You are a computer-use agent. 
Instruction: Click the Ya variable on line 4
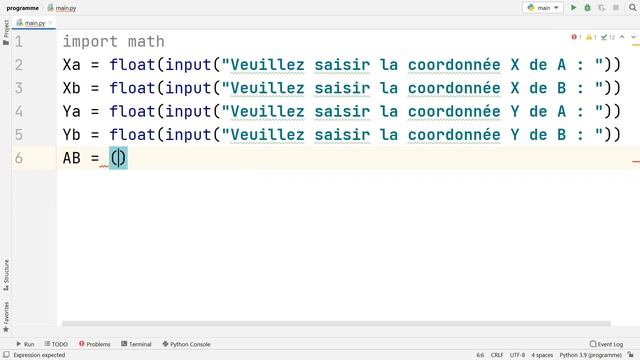tap(71, 111)
